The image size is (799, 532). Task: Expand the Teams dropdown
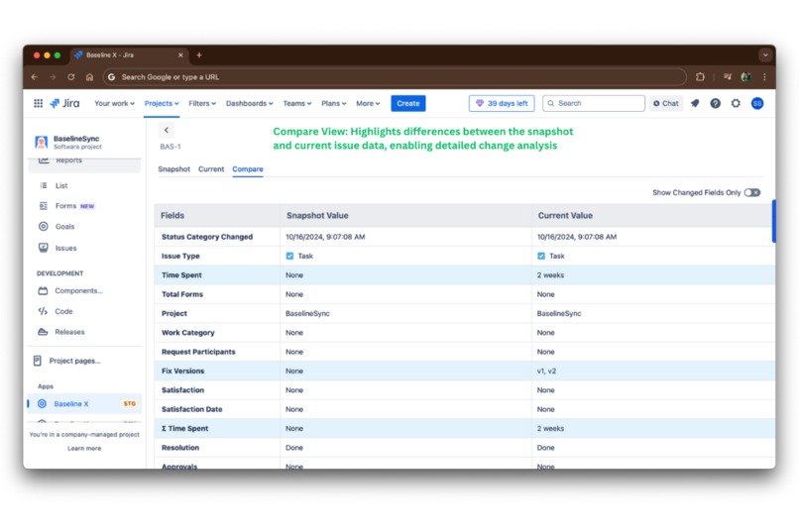click(x=297, y=103)
